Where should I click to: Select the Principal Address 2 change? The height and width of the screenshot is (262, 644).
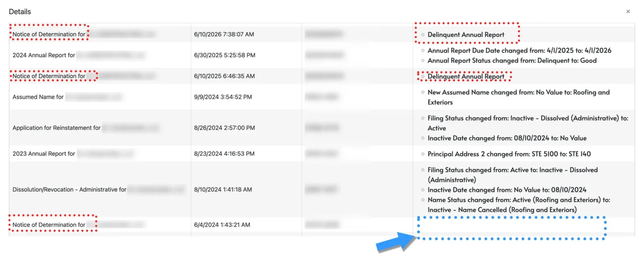pos(509,154)
